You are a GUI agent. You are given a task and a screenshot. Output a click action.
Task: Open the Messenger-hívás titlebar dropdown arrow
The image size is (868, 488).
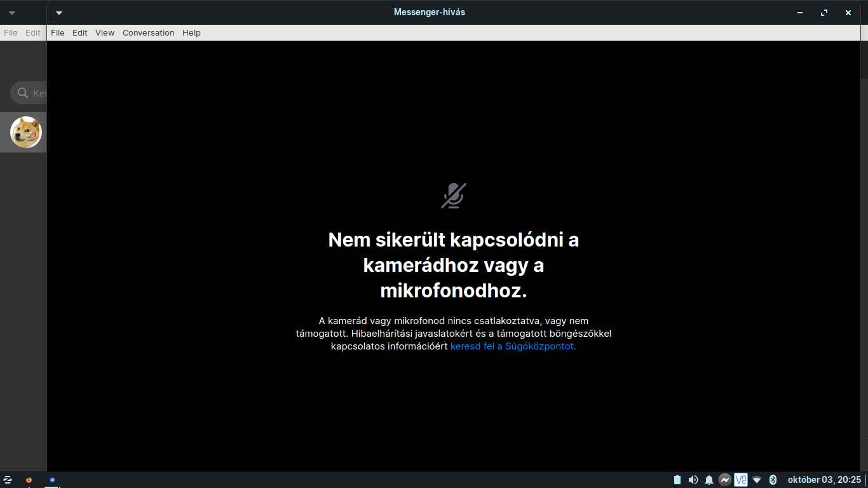[x=59, y=12]
